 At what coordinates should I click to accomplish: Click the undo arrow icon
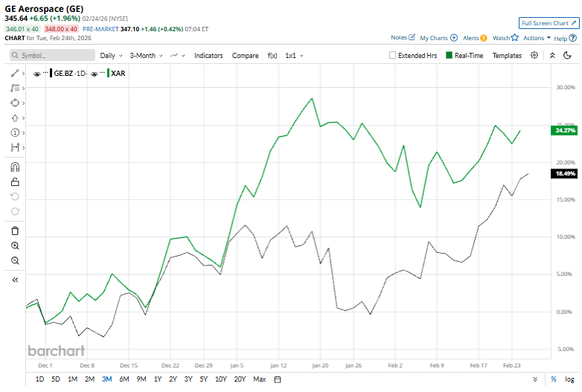15,196
